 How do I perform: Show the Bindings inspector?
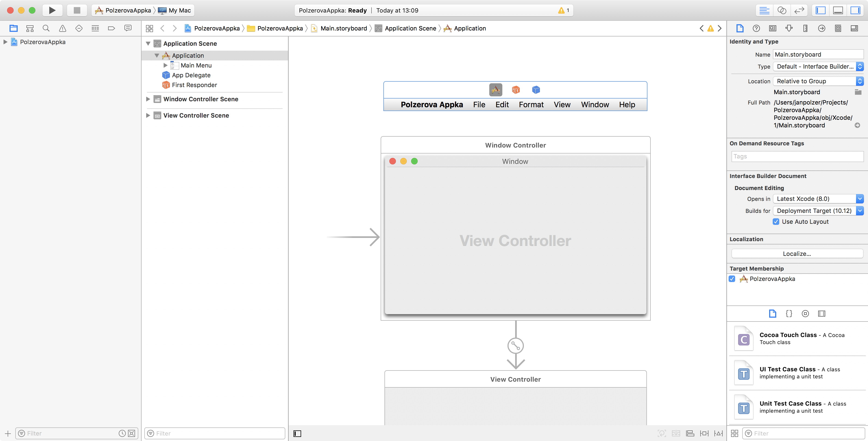838,28
